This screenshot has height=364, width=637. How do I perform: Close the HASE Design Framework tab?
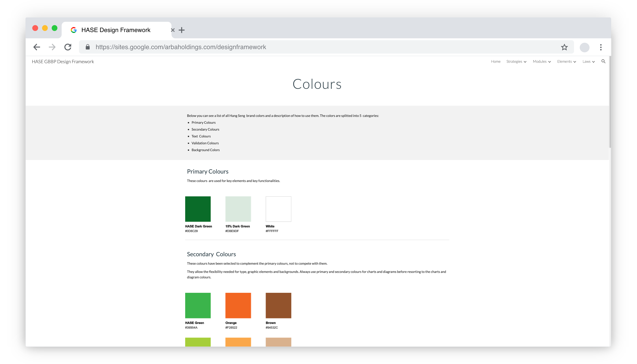click(x=173, y=30)
